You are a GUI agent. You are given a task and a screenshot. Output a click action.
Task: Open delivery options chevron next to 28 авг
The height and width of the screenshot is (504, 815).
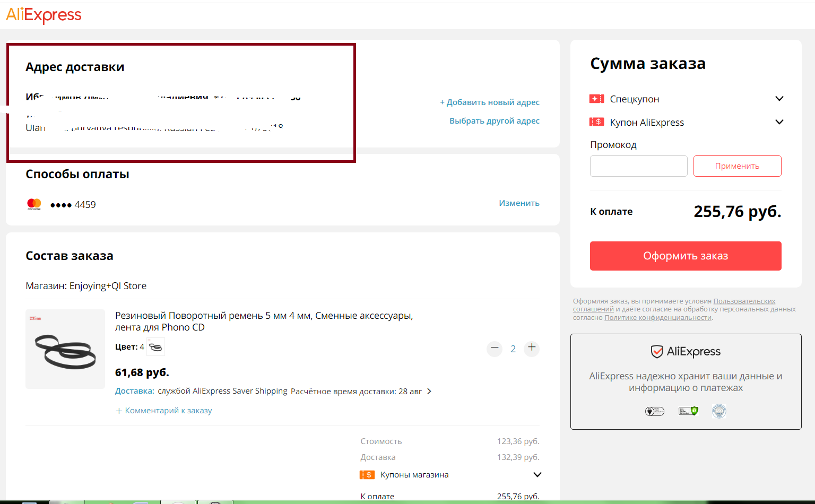pos(429,392)
